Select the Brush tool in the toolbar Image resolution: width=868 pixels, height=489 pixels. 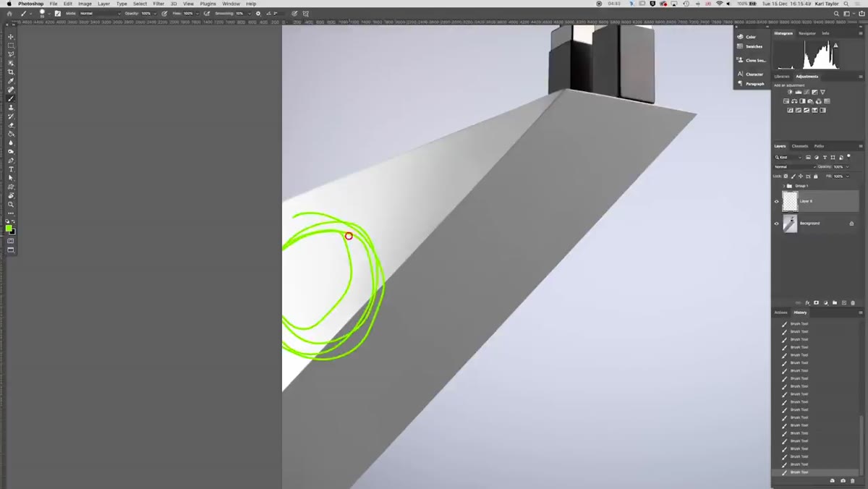point(11,98)
